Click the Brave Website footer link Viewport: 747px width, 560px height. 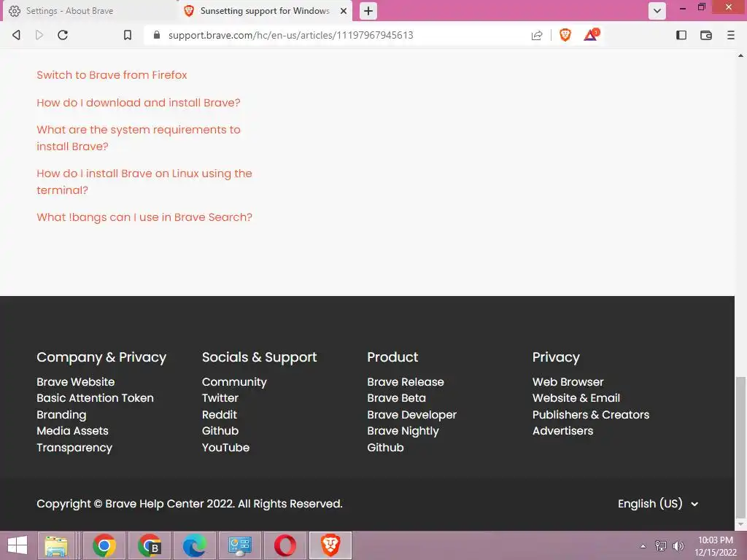(x=75, y=382)
